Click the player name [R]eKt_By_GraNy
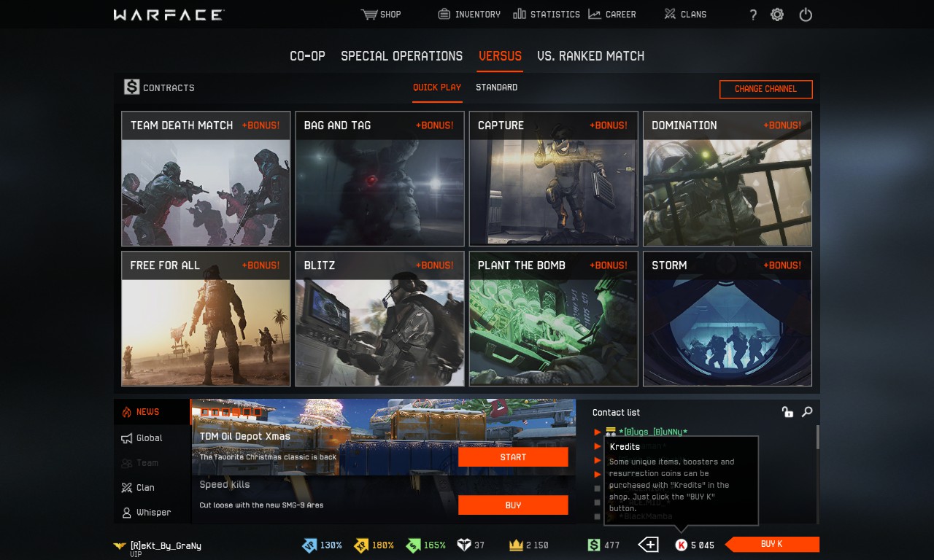The image size is (934, 560). 166,545
